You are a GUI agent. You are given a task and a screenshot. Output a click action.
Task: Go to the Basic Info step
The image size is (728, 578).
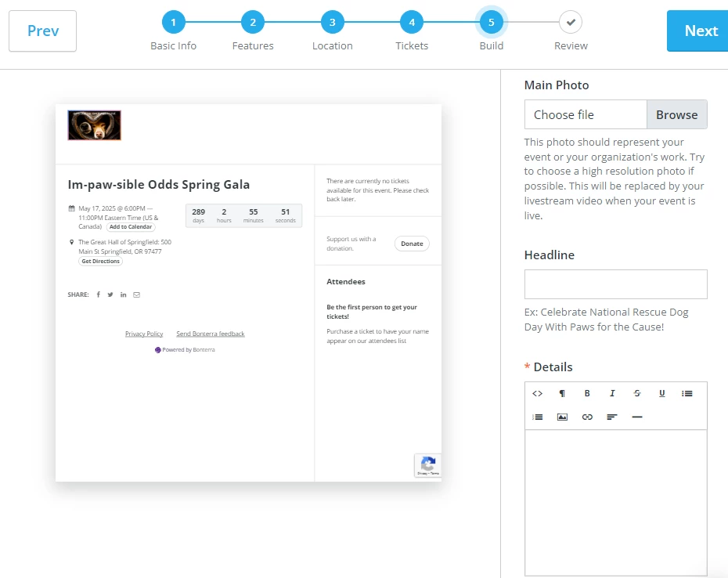click(x=173, y=22)
